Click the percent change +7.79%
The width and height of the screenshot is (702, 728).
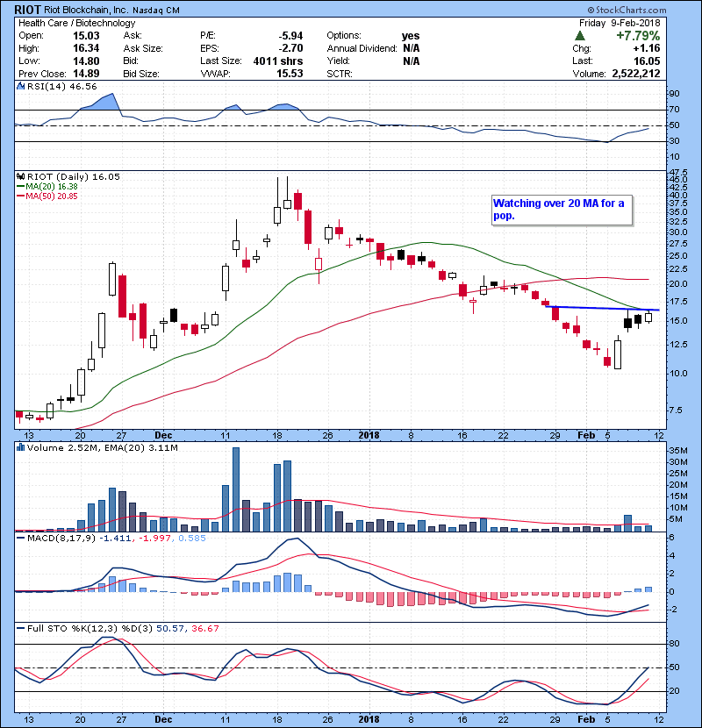coord(638,36)
